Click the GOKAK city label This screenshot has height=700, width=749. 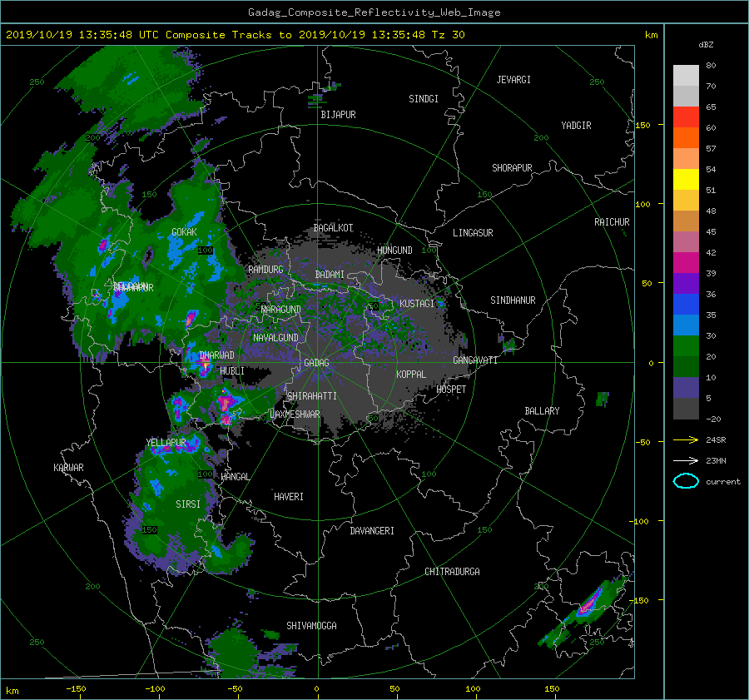[185, 232]
